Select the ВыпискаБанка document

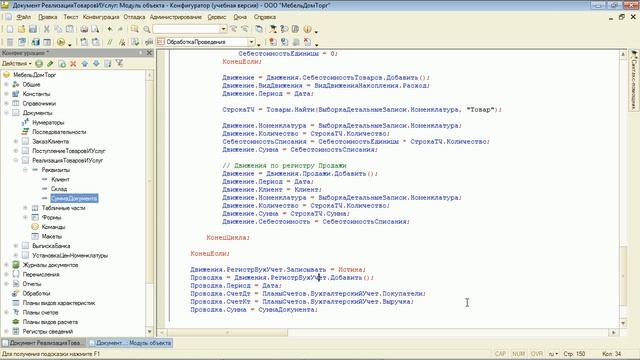(51, 246)
